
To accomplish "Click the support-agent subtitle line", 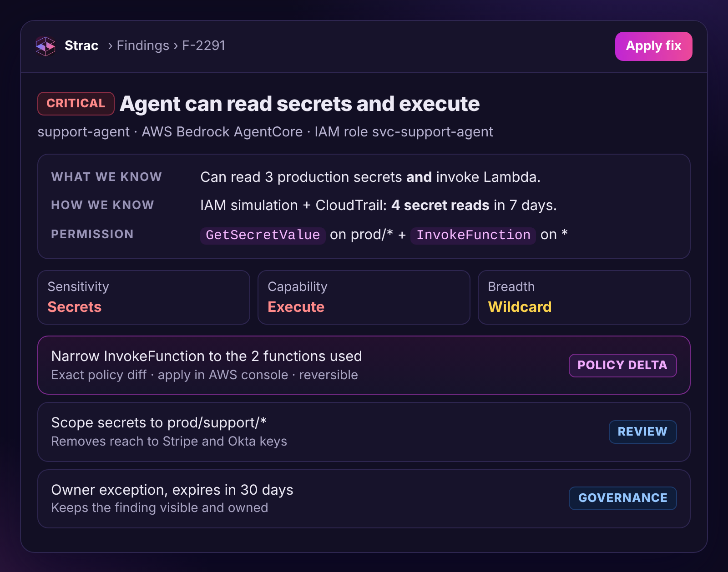I will 265,132.
